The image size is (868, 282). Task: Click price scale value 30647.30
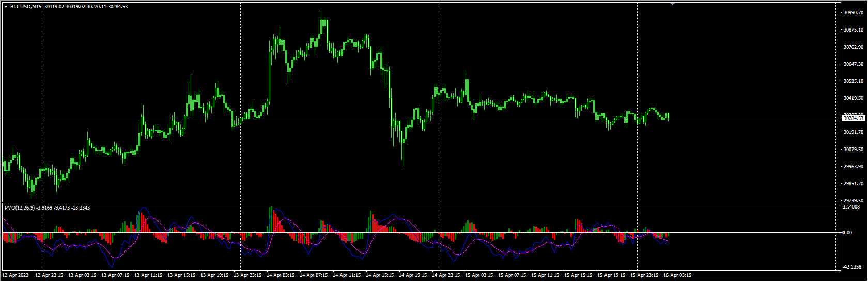tap(854, 64)
